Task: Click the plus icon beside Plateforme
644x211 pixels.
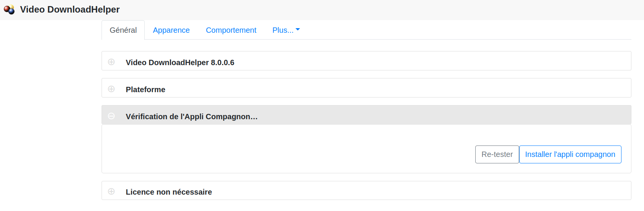Action: [111, 89]
